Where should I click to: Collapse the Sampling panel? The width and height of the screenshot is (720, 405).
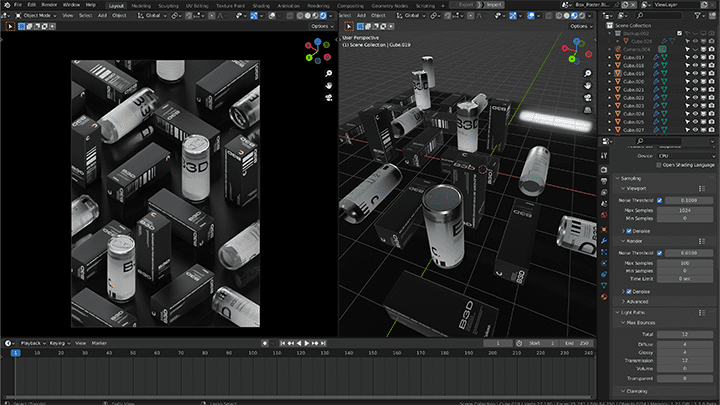coord(617,178)
